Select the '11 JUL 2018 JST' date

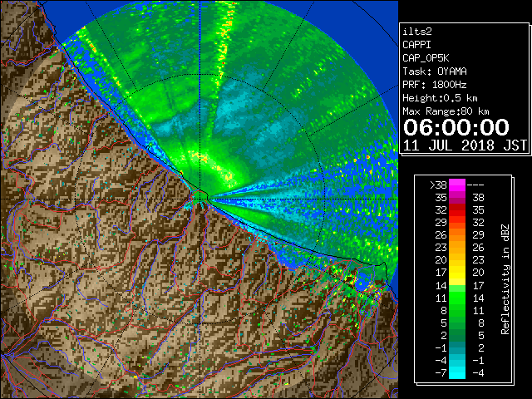click(465, 145)
